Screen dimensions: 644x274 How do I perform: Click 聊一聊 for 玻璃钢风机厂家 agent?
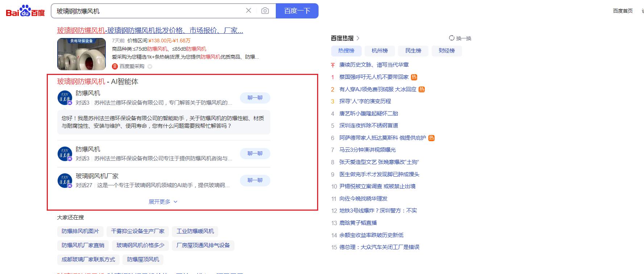255,180
